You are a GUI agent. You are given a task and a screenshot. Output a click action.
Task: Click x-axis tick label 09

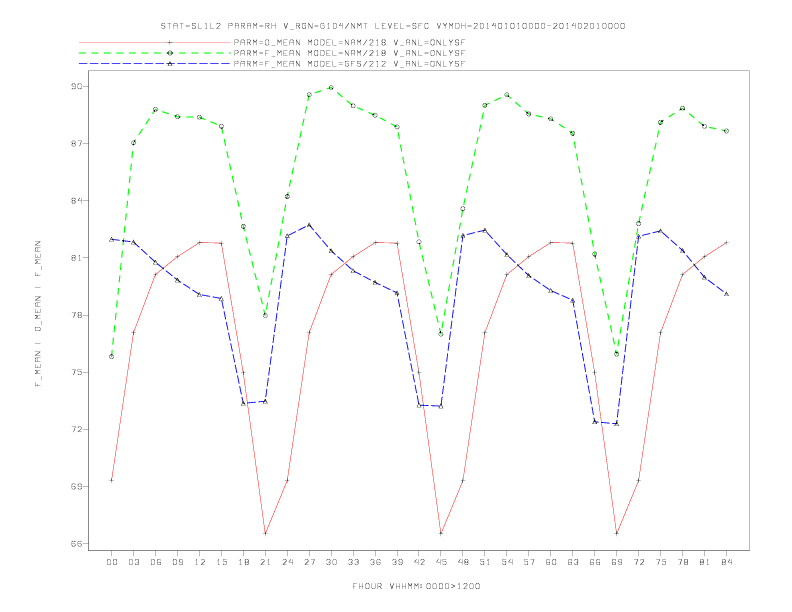[177, 562]
